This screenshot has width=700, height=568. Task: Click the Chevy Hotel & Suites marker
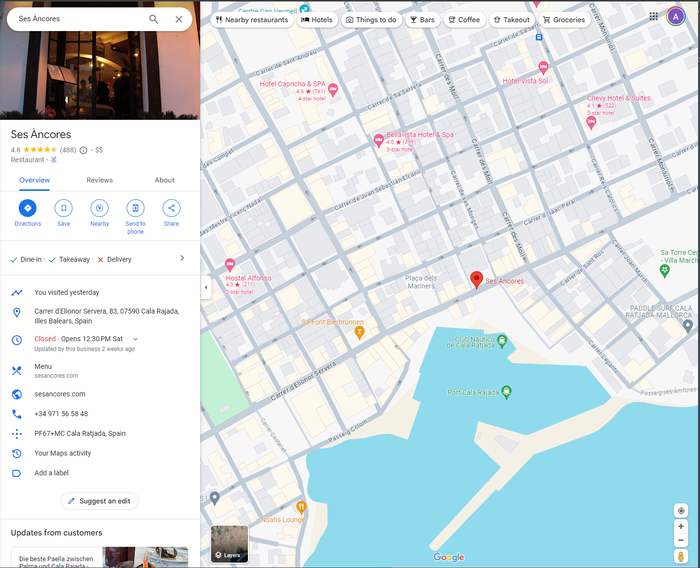[591, 123]
